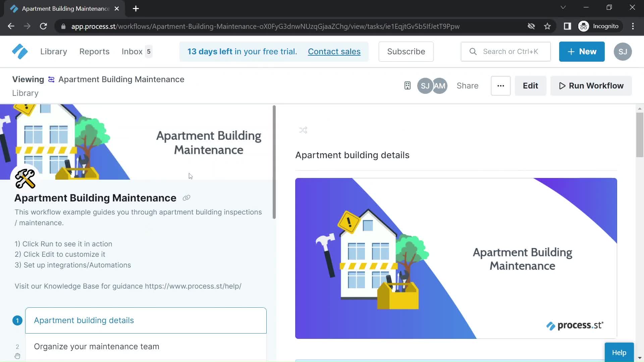Toggle the SJ user avatar
The width and height of the screenshot is (644, 362).
pos(425,85)
